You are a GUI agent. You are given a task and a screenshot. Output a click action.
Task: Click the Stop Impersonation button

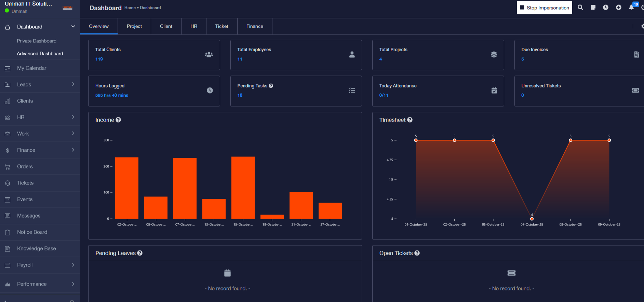tap(544, 8)
